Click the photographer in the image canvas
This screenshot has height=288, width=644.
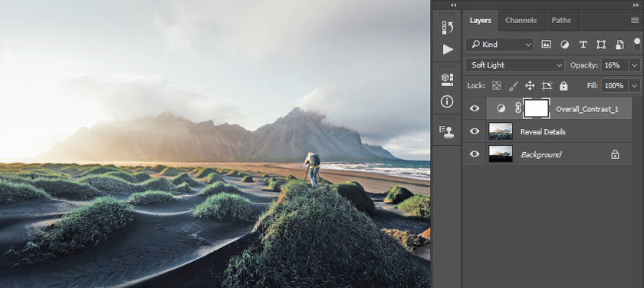coord(313,170)
